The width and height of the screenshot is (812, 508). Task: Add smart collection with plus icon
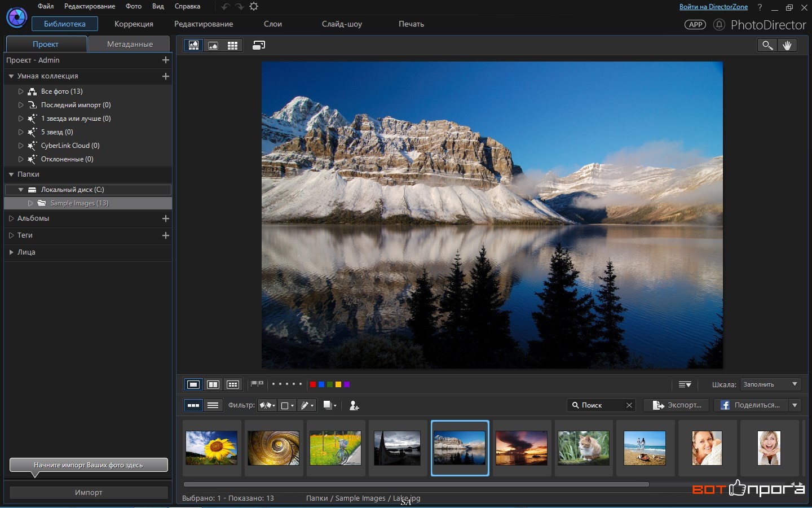[166, 76]
